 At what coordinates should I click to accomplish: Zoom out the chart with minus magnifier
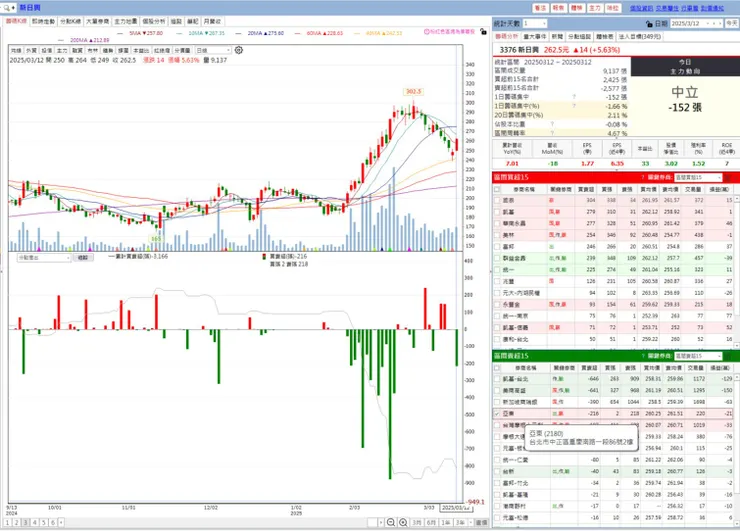(x=391, y=522)
